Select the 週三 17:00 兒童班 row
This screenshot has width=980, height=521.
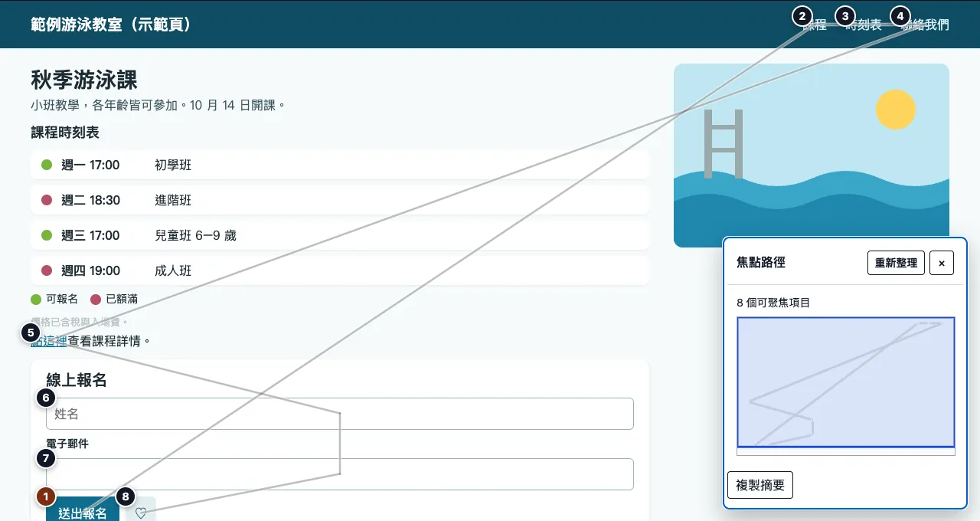(x=340, y=235)
